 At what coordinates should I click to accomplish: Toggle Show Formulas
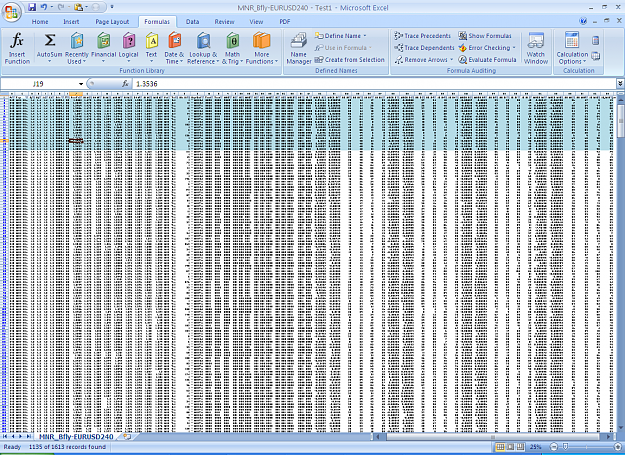pyautogui.click(x=485, y=36)
